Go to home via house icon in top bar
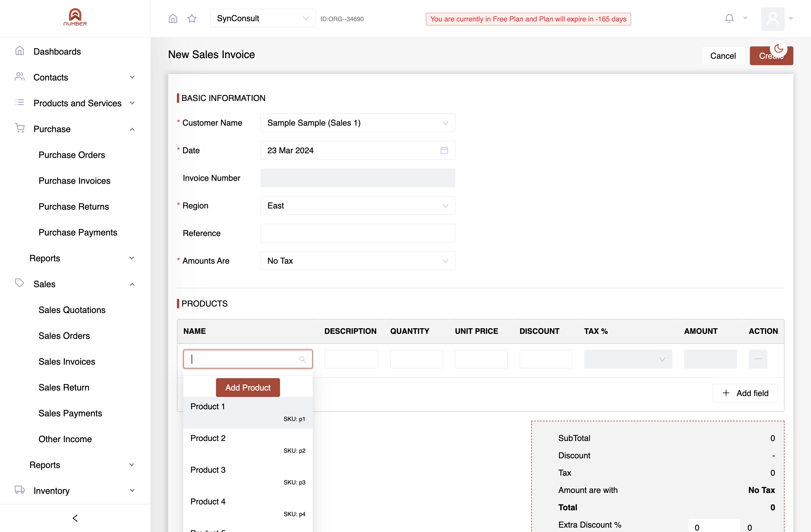 point(173,18)
